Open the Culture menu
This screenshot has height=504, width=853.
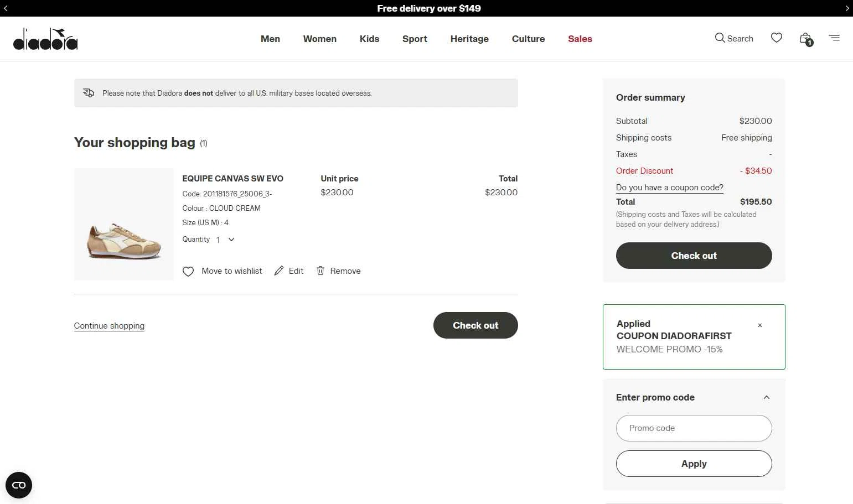528,39
